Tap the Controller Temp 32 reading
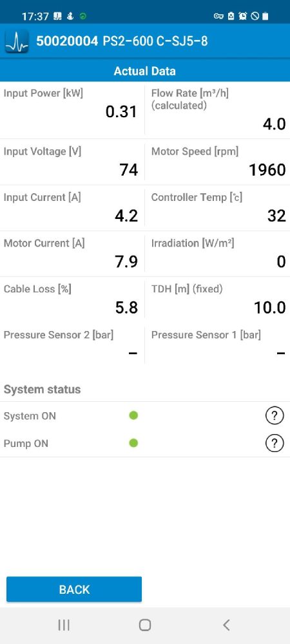The width and height of the screenshot is (290, 644). click(x=276, y=216)
